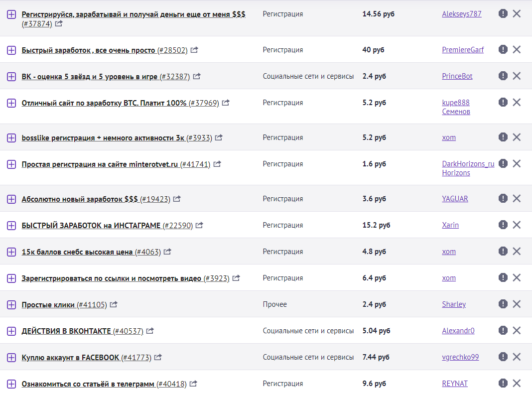Image resolution: width=532 pixels, height=396 pixels.
Task: Open task Зарегистрироваться по ссылки и посмотреть видео
Action: tap(126, 278)
